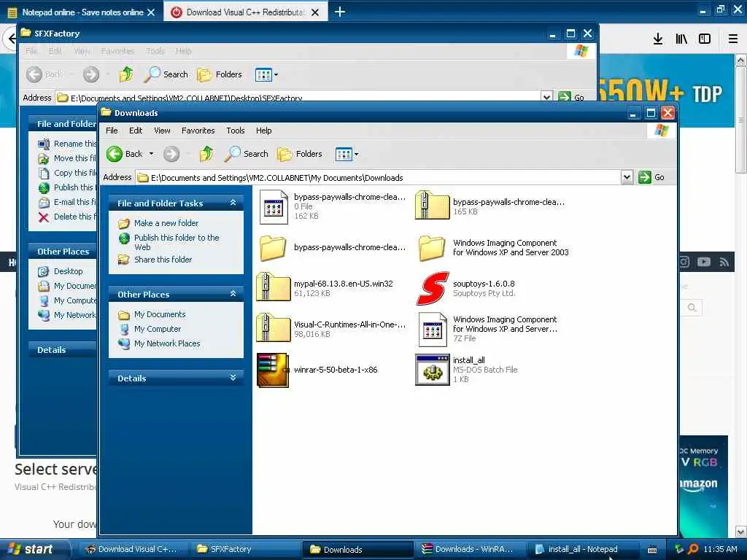This screenshot has height=560, width=747.
Task: Click Forward arrow in Downloads toolbar
Action: (171, 154)
